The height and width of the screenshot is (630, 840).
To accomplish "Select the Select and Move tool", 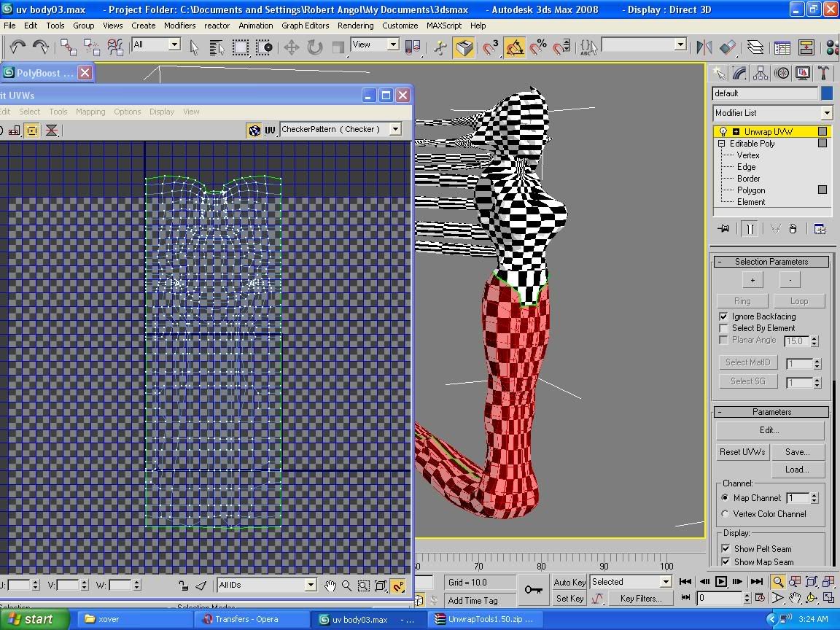I will (x=291, y=47).
